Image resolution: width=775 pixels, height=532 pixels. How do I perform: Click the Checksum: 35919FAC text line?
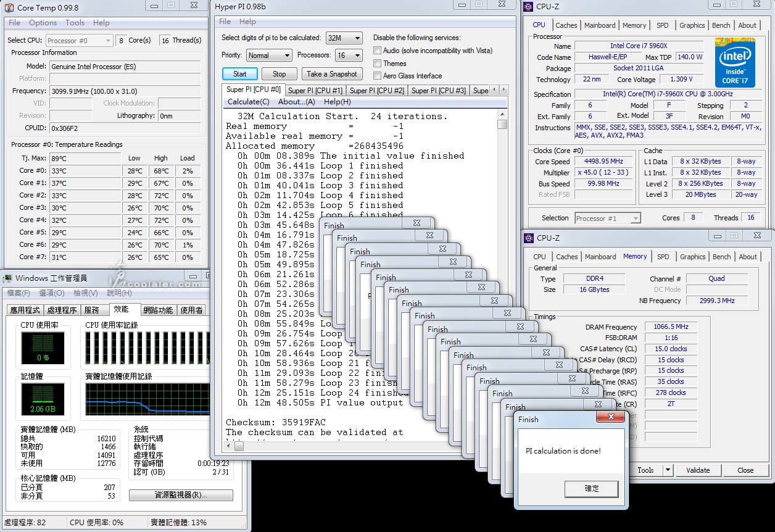pos(275,422)
